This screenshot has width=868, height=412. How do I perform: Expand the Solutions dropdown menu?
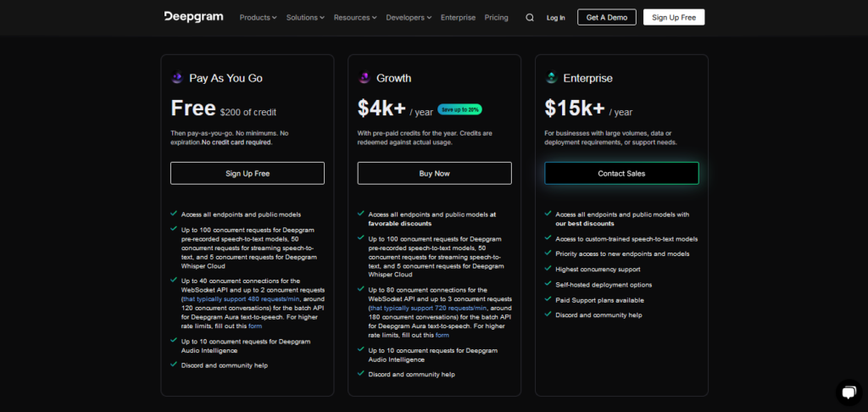[305, 17]
